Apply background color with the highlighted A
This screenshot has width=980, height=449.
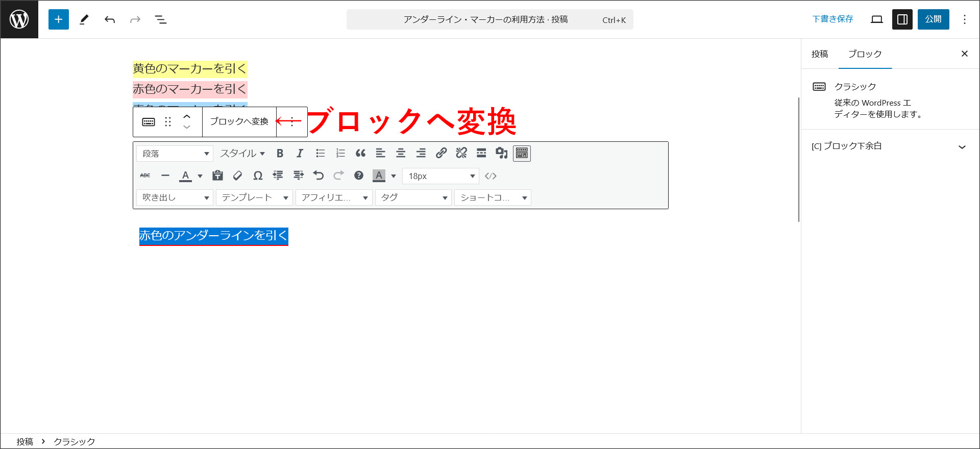coord(379,176)
